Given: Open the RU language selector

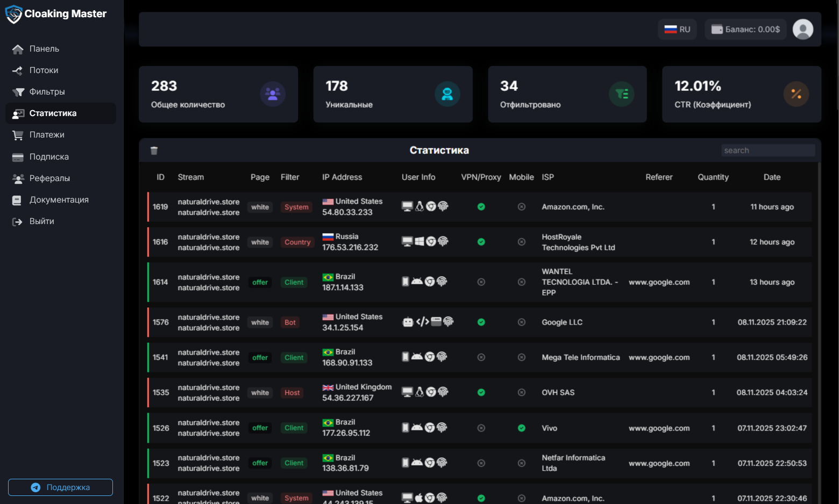Looking at the screenshot, I should point(677,30).
